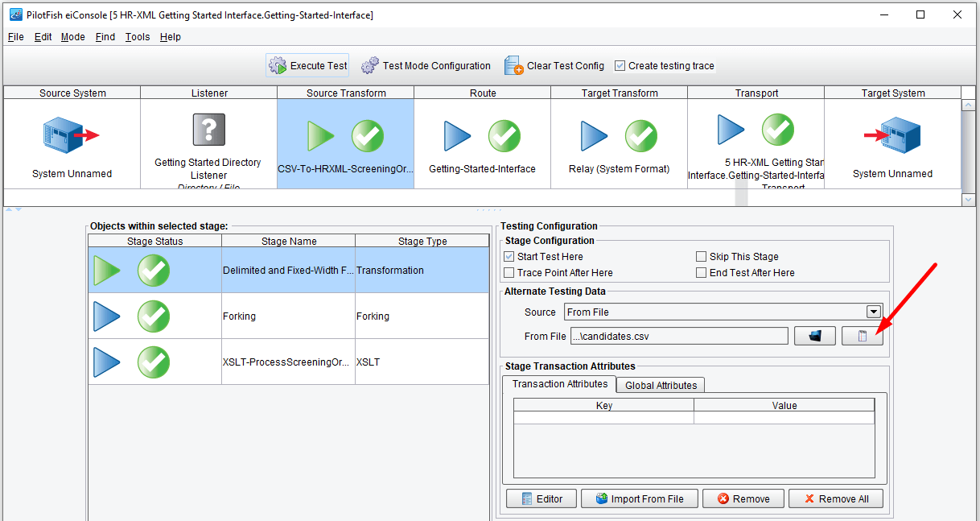The height and width of the screenshot is (521, 980).
Task: Click the Stage Type column header
Action: pos(422,241)
